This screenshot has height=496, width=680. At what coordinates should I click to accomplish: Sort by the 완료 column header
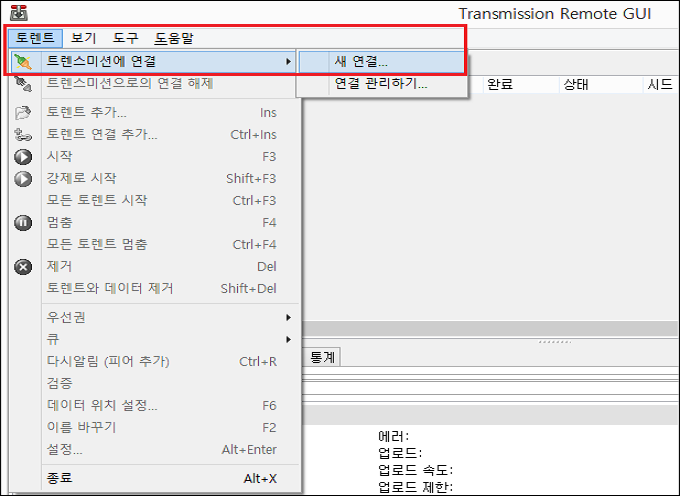[x=520, y=84]
